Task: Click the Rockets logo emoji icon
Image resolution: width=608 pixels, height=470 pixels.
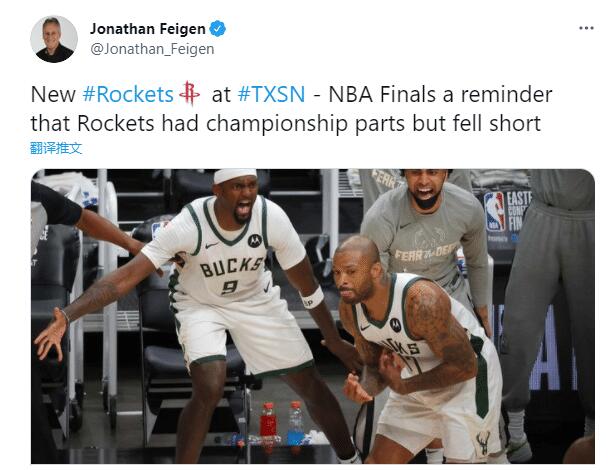Action: click(190, 93)
